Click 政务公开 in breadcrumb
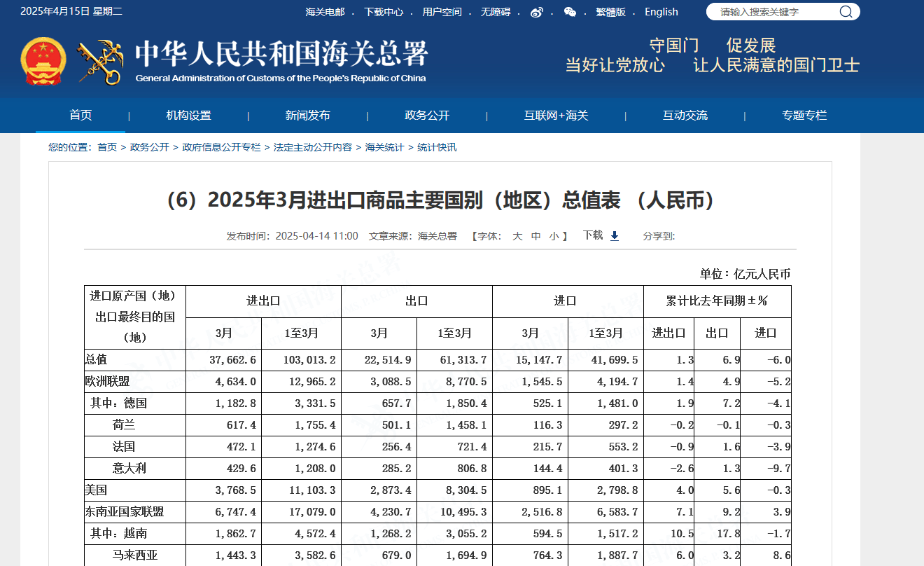The width and height of the screenshot is (924, 566). click(150, 147)
